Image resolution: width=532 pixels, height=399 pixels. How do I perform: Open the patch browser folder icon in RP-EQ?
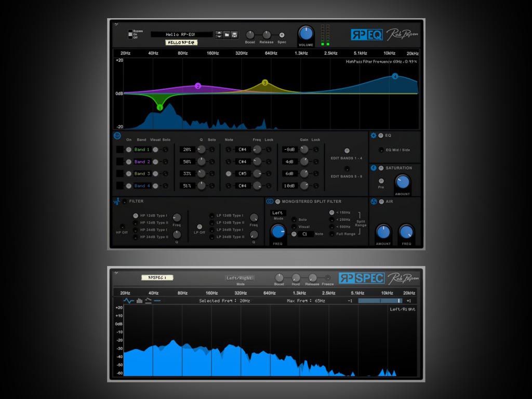(x=227, y=35)
